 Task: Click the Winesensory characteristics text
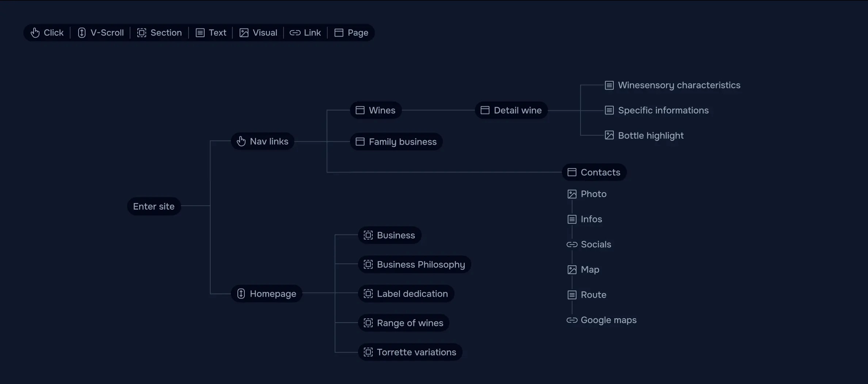click(x=679, y=85)
